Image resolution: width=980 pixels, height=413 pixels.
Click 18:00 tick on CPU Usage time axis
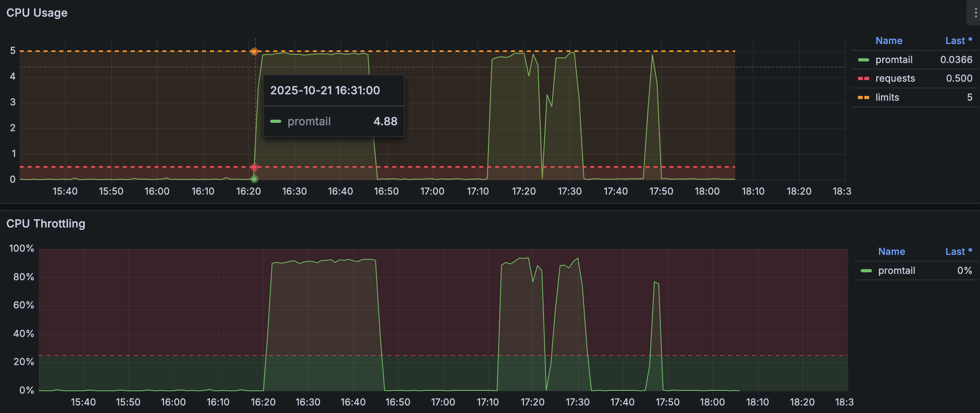click(x=707, y=191)
